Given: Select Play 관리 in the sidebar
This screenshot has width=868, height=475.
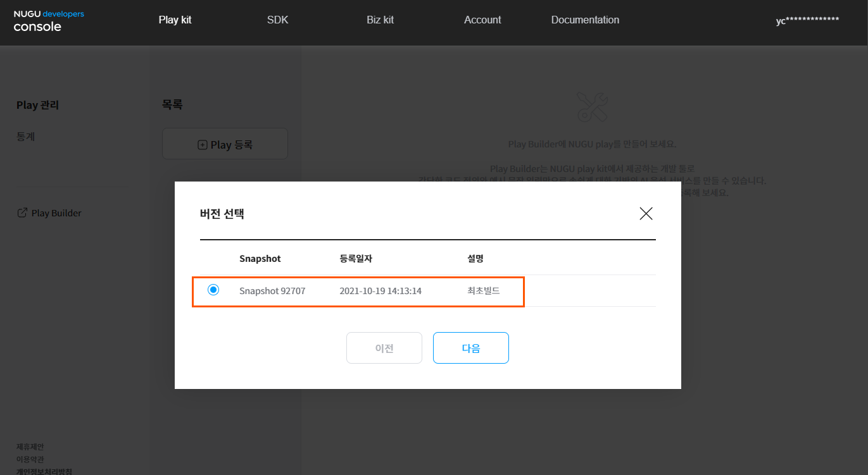Looking at the screenshot, I should [37, 105].
